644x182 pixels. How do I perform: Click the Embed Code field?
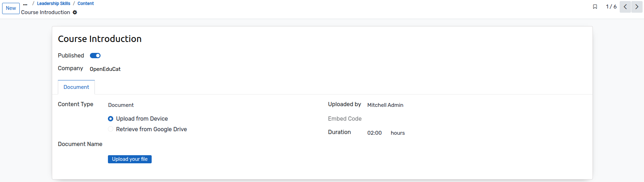tap(477, 119)
